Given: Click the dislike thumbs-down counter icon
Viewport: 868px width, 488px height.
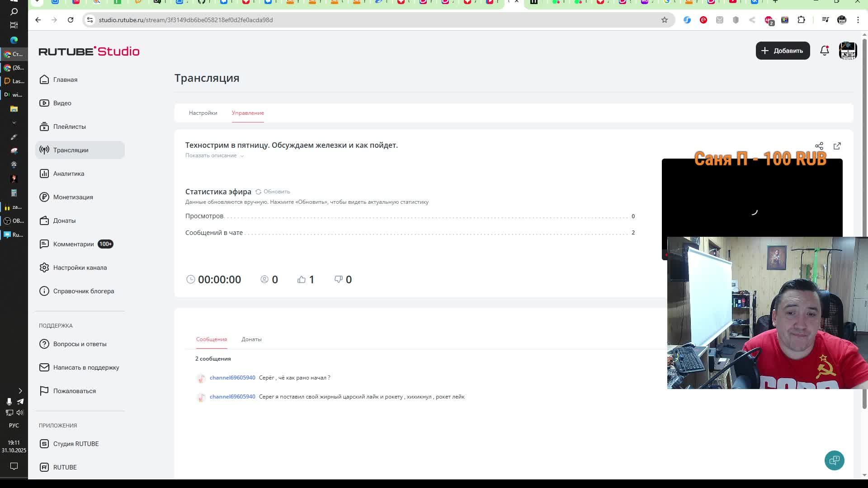Looking at the screenshot, I should [338, 279].
